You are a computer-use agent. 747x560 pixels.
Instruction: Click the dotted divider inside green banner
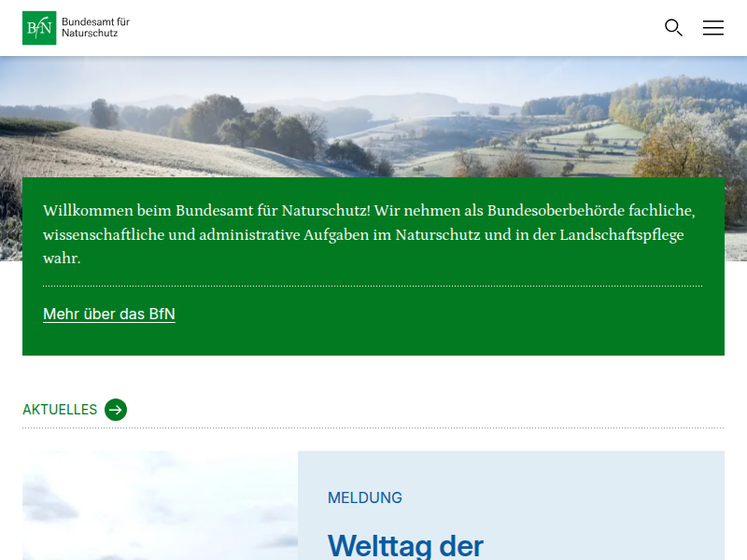coord(373,286)
